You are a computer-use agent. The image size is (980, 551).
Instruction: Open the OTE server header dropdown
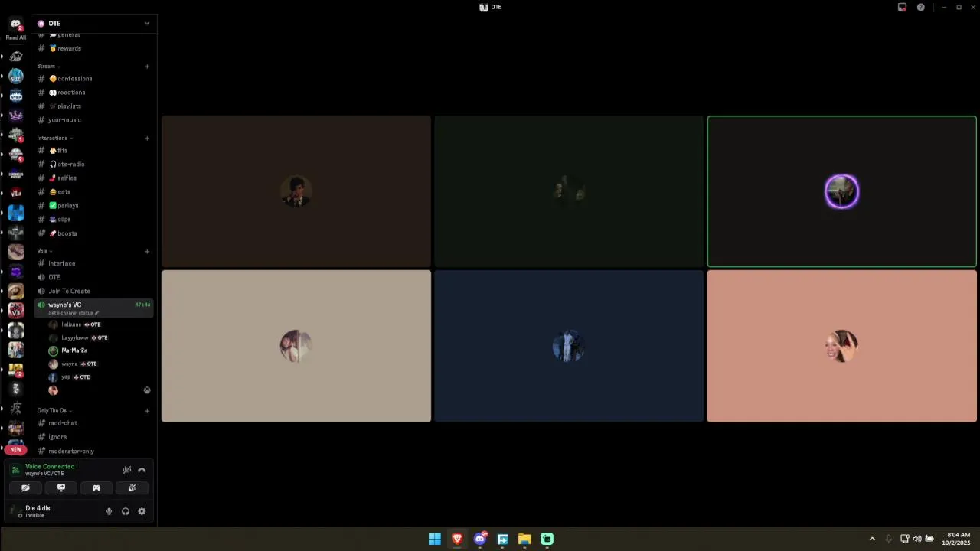[94, 23]
